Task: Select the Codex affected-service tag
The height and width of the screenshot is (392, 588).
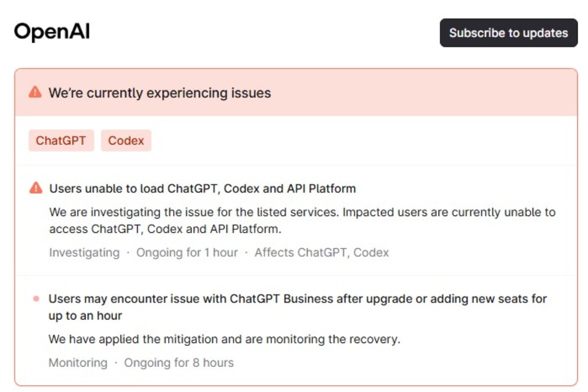Action: 126,141
